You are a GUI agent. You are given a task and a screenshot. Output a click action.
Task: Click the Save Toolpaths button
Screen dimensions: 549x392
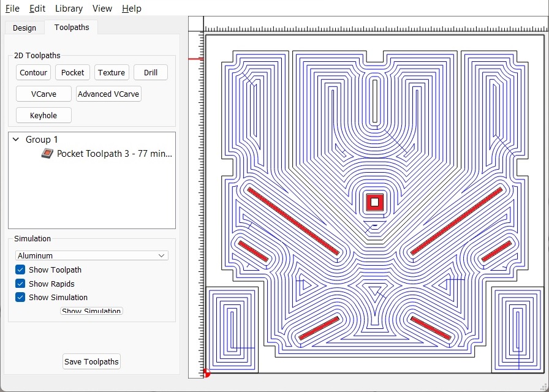[x=91, y=361]
